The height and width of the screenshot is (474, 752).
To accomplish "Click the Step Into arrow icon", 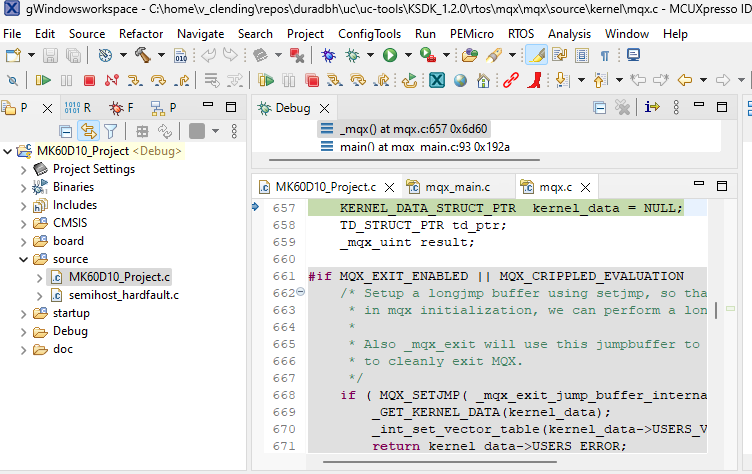I will (135, 80).
